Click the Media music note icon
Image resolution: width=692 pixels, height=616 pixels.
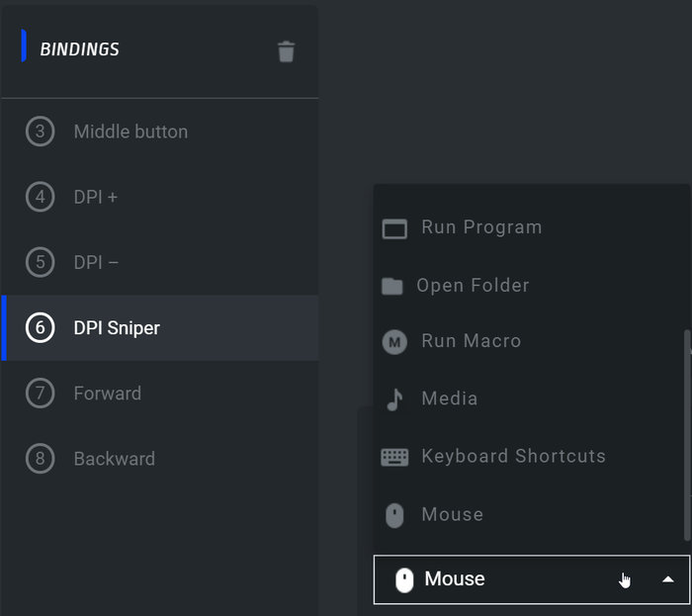tap(394, 398)
